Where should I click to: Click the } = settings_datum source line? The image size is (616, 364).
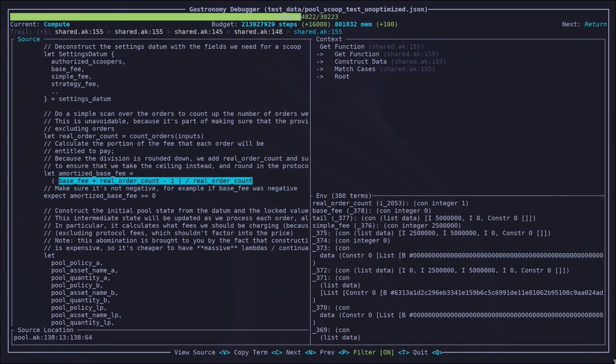77,99
